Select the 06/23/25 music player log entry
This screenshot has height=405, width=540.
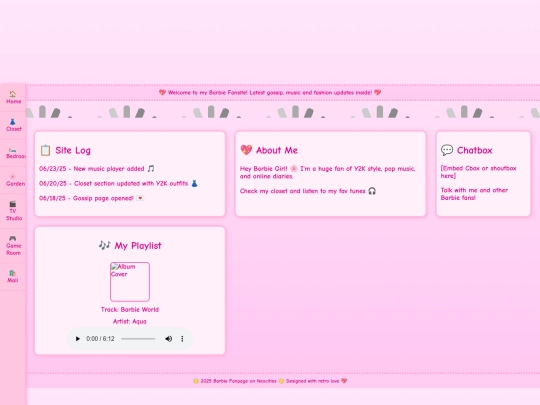pos(97,169)
